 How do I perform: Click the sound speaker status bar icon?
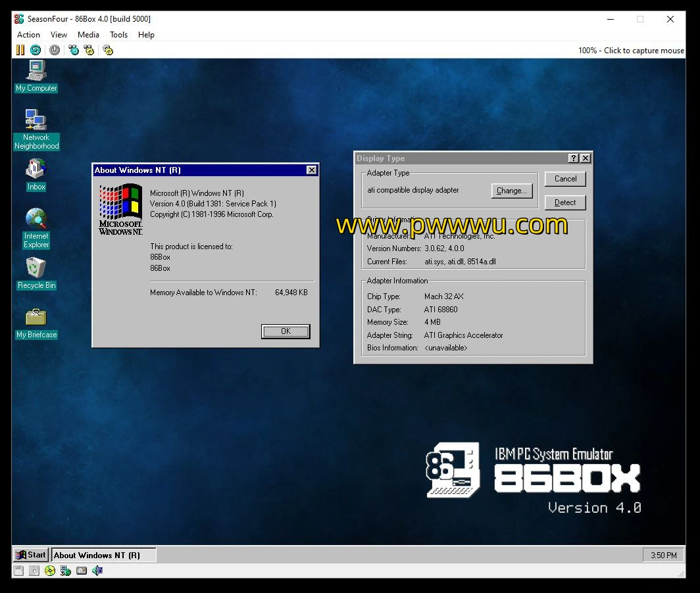pyautogui.click(x=97, y=570)
